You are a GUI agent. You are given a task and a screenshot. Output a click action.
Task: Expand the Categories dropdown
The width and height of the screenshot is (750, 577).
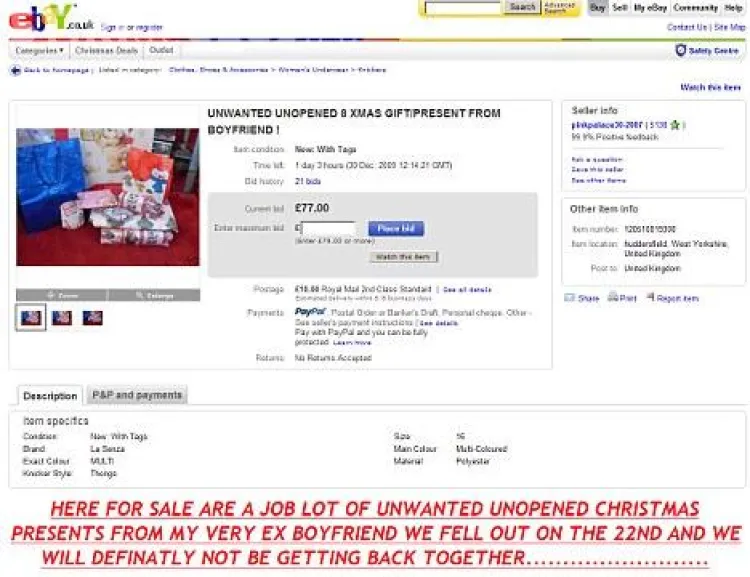point(39,51)
